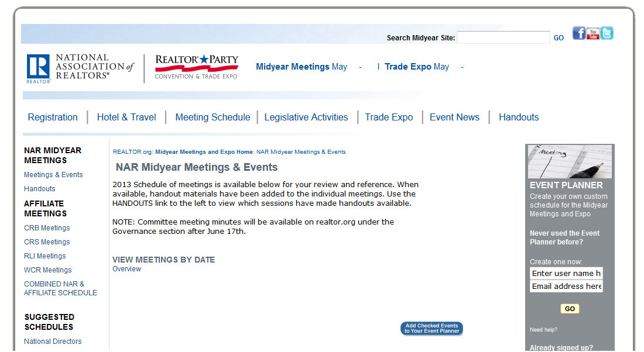The image size is (644, 352).
Task: Click the Already signed up? text
Action: coord(561,348)
